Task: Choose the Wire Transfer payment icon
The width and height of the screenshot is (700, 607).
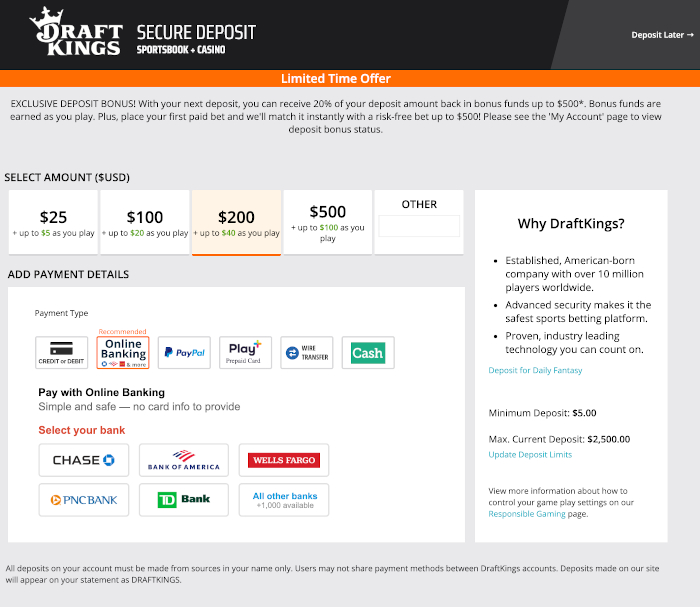Action: (307, 353)
